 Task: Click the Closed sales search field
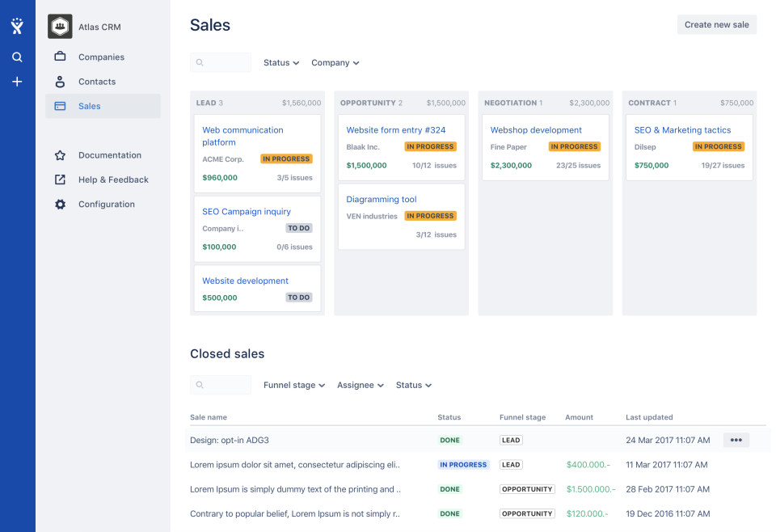coord(220,385)
